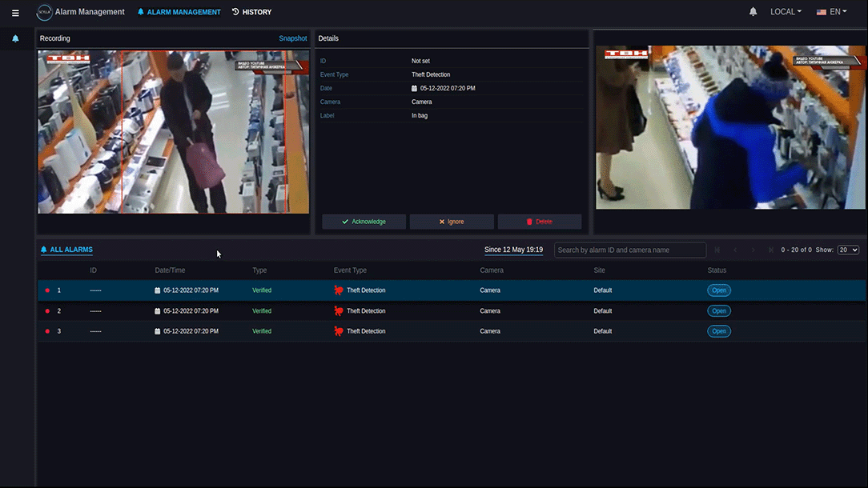868x488 pixels.
Task: Delete the selected alarm
Action: point(539,222)
